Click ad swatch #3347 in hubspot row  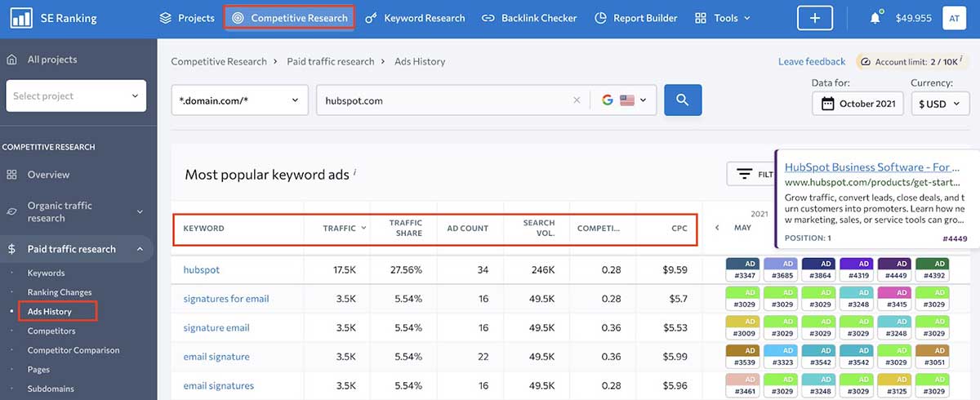pos(742,269)
